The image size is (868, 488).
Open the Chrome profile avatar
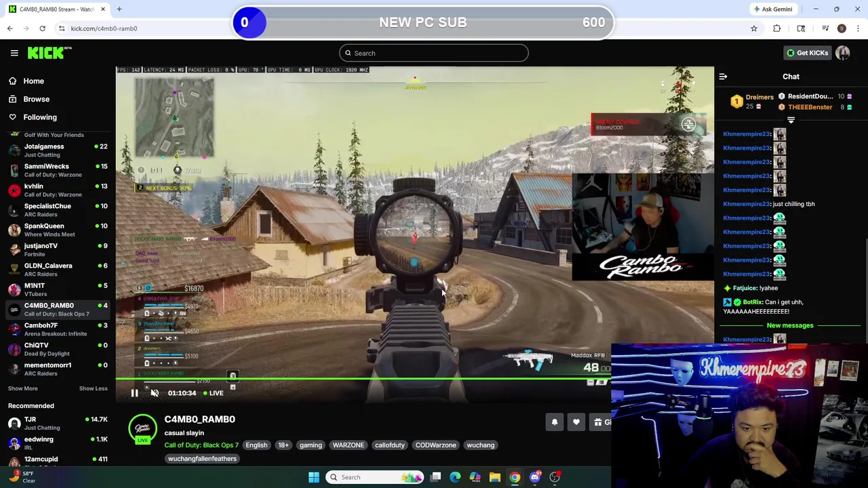(x=842, y=28)
